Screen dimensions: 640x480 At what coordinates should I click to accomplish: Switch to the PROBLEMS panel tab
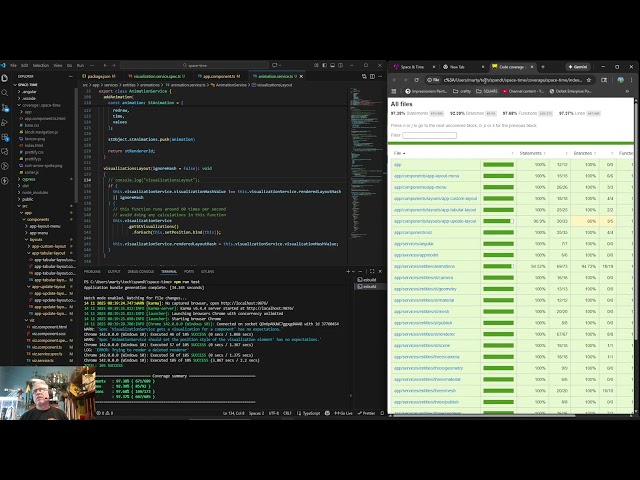coord(92,271)
